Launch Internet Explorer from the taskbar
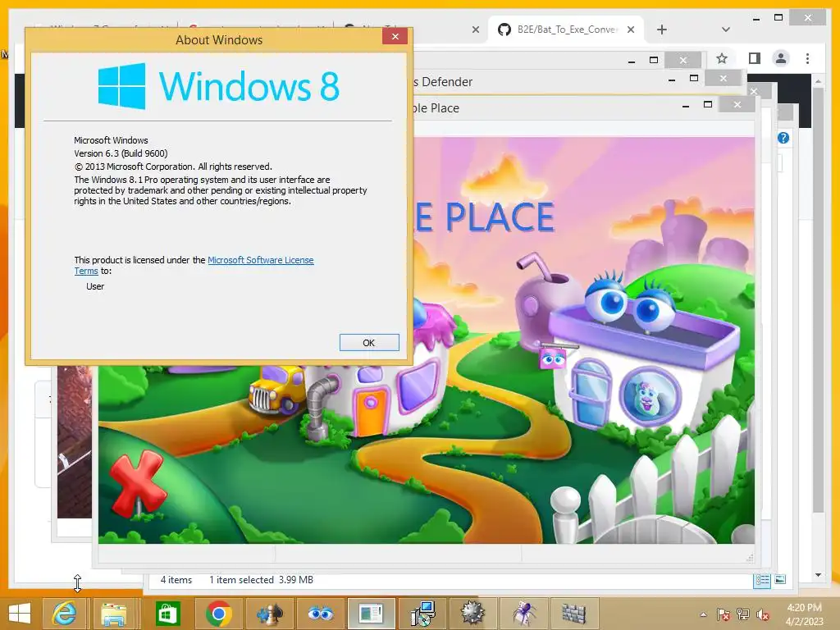Viewport: 840px width, 630px height. 64,614
